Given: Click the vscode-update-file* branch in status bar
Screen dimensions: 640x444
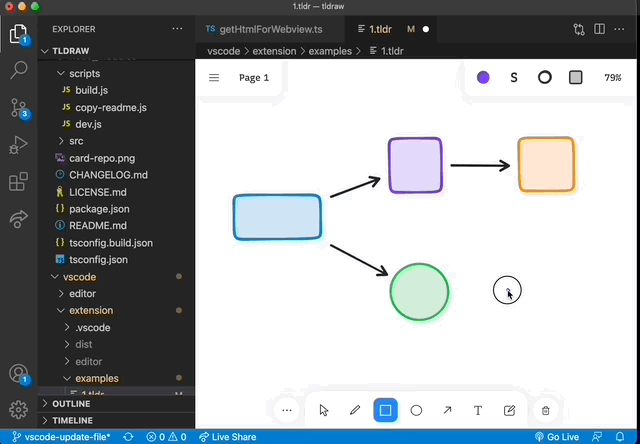Looking at the screenshot, I should point(61,437).
